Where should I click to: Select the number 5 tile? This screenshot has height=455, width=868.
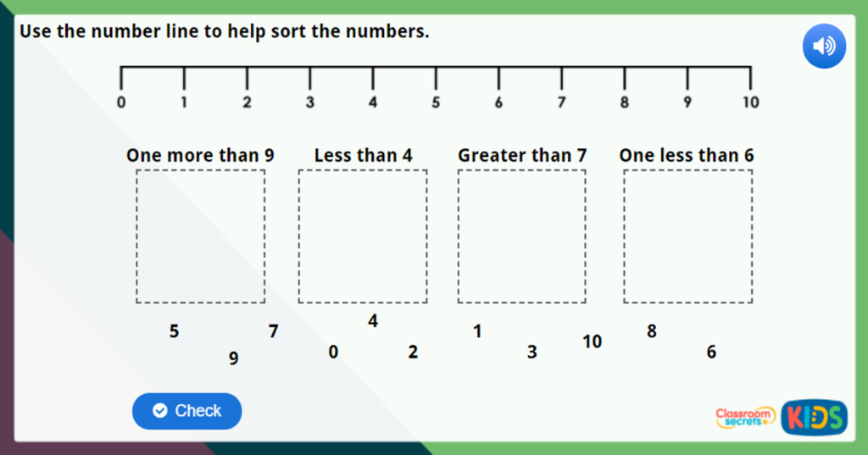[x=174, y=332]
